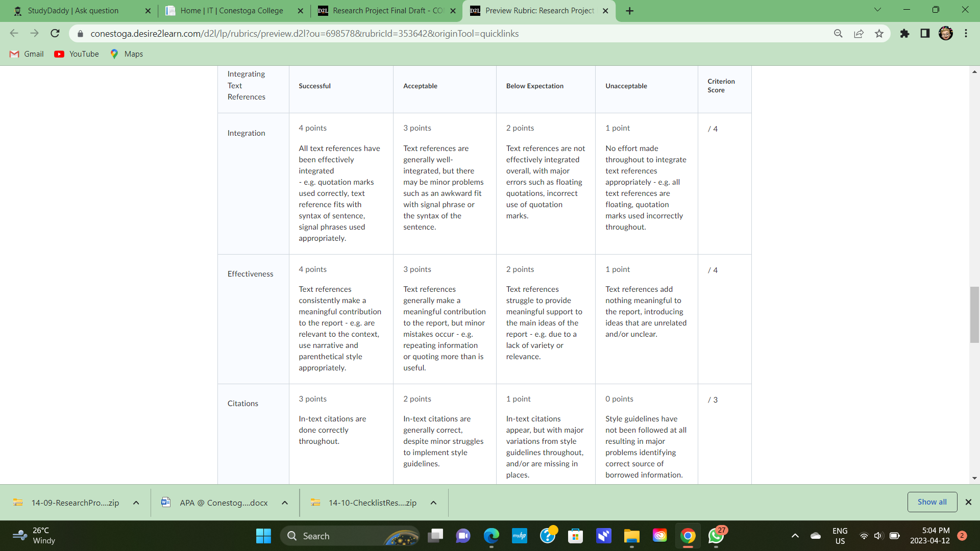
Task: Expand options for 14-10-ChecklistRes zip download
Action: (433, 503)
